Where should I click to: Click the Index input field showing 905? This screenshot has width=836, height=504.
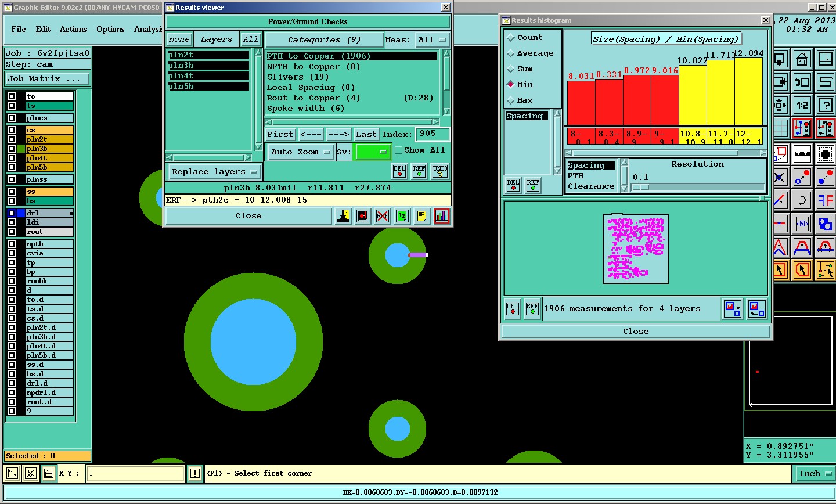pos(433,134)
